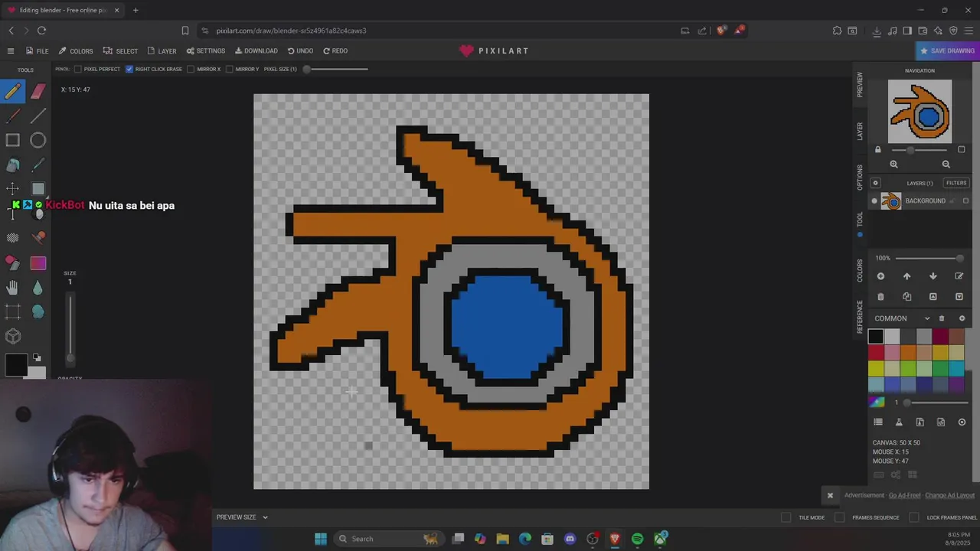Open the LAYER menu

[162, 51]
